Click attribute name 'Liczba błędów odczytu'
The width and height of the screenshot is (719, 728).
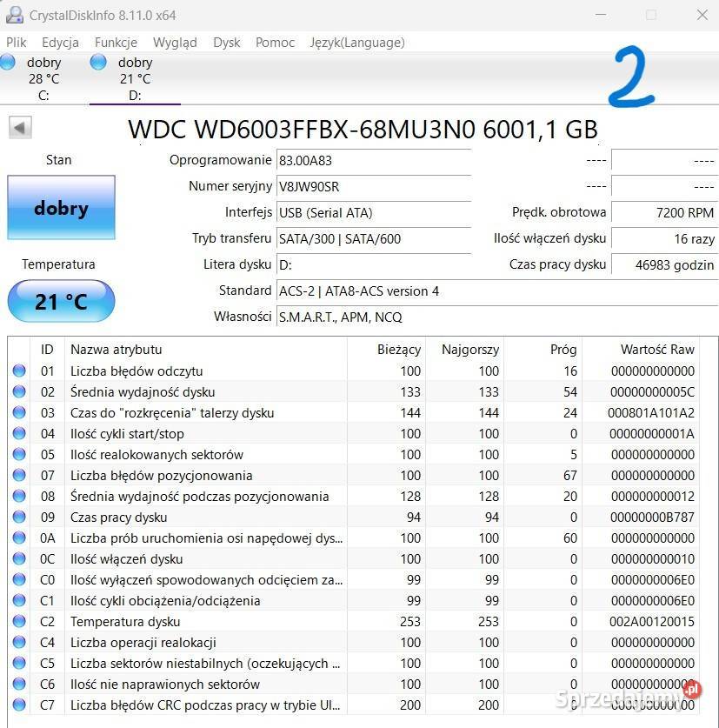coord(136,371)
